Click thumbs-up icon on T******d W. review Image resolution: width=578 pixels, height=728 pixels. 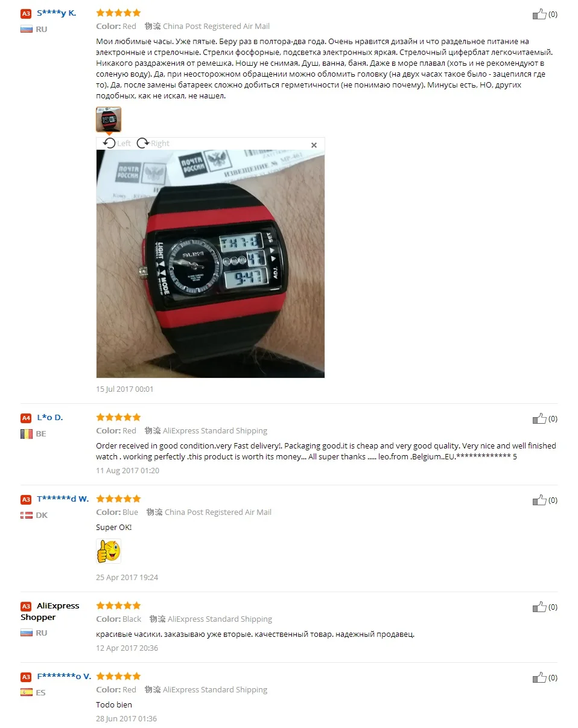point(539,500)
